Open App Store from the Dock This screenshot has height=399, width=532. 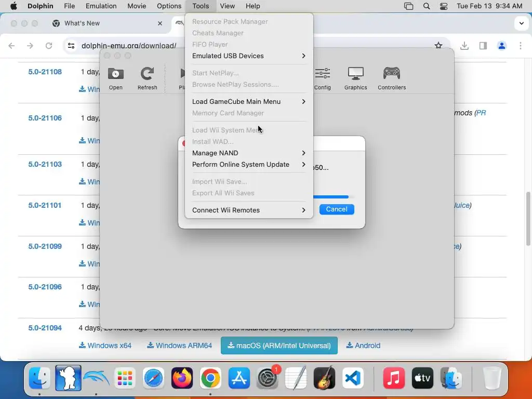tap(239, 378)
